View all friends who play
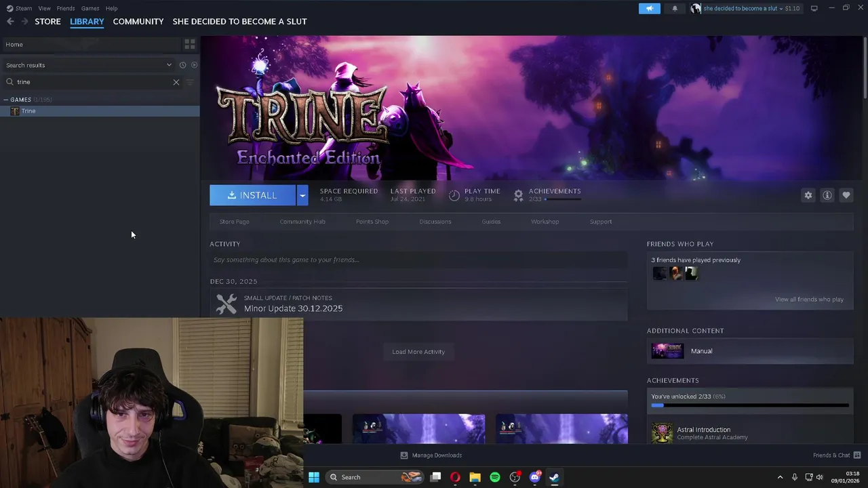Image resolution: width=868 pixels, height=488 pixels. click(809, 300)
